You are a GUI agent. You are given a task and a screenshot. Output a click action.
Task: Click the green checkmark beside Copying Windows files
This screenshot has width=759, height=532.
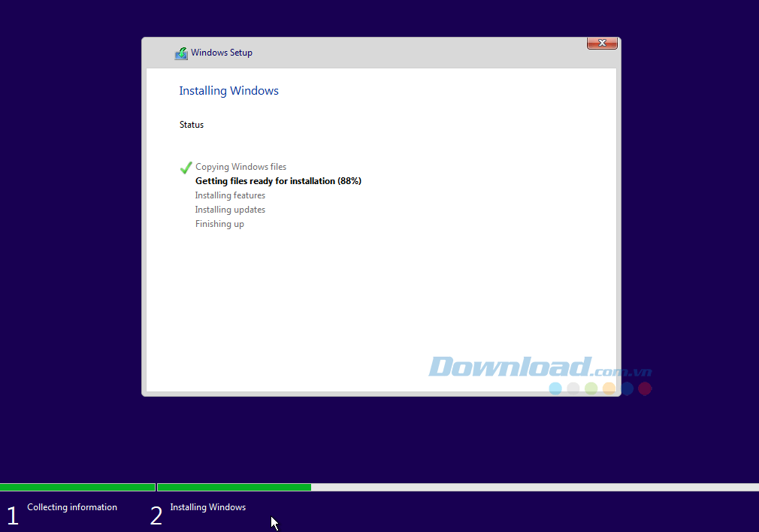pyautogui.click(x=186, y=168)
